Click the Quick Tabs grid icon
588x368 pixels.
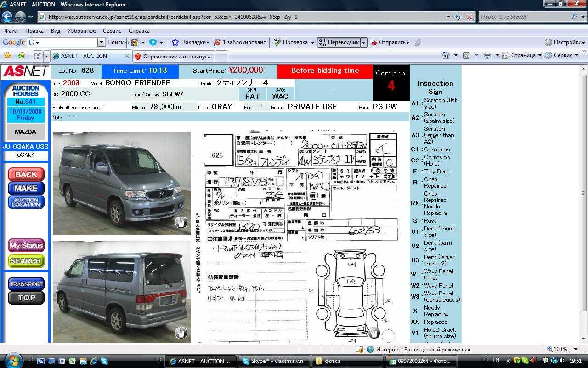click(38, 56)
